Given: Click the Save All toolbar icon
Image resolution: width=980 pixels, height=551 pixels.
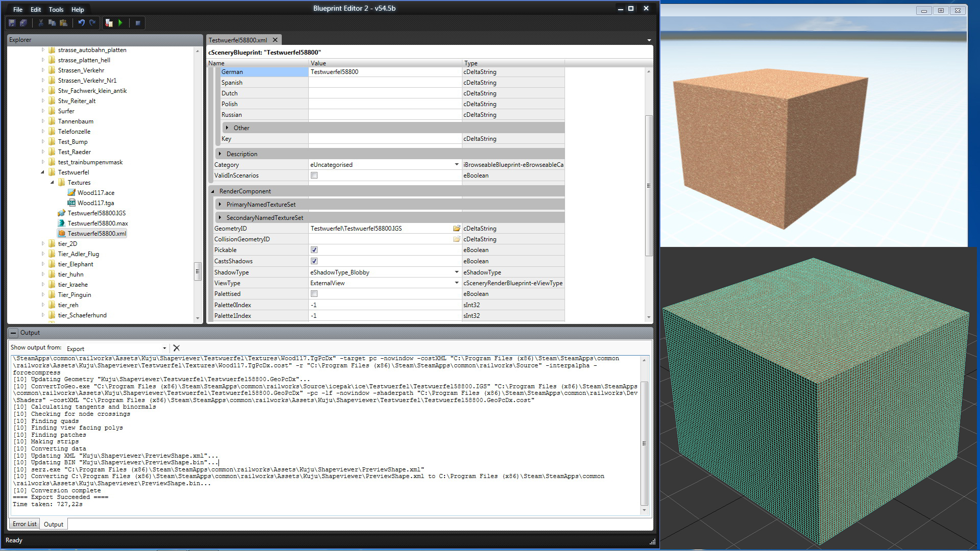Looking at the screenshot, I should click(x=23, y=23).
